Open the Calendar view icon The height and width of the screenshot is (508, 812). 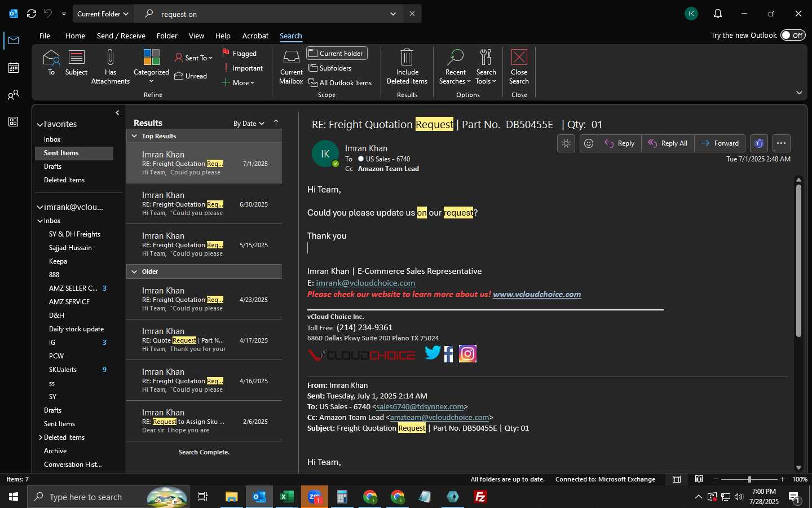coord(14,68)
